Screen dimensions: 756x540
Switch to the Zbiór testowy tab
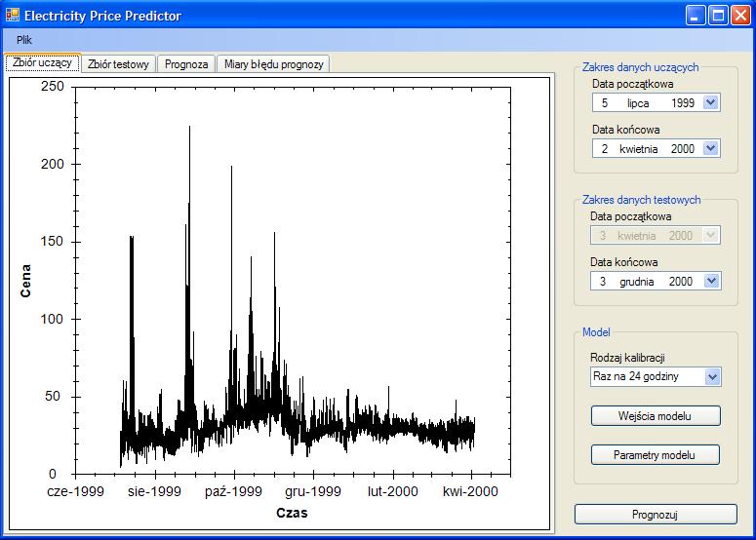[118, 64]
